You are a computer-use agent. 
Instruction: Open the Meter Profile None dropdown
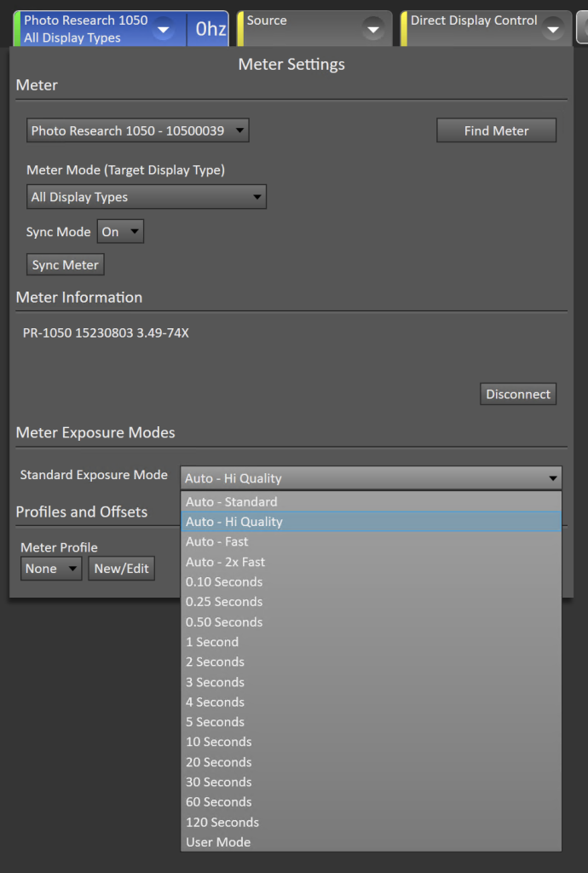pos(50,569)
